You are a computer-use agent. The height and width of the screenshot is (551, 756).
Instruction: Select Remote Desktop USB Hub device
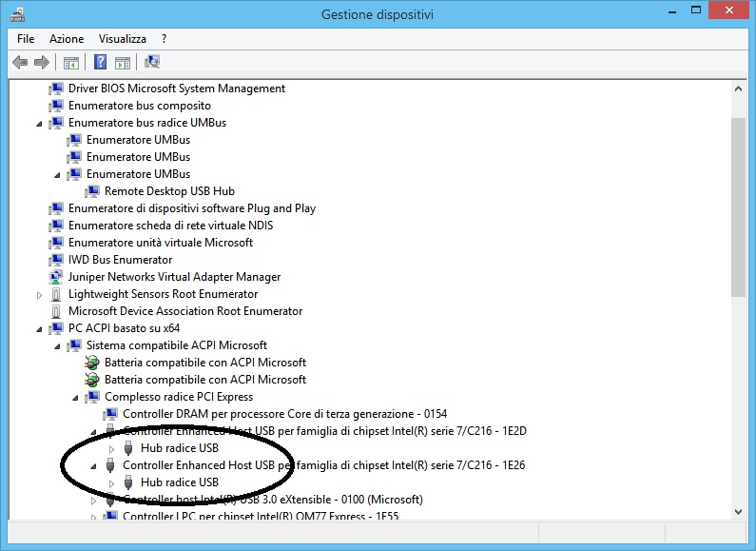coord(169,191)
